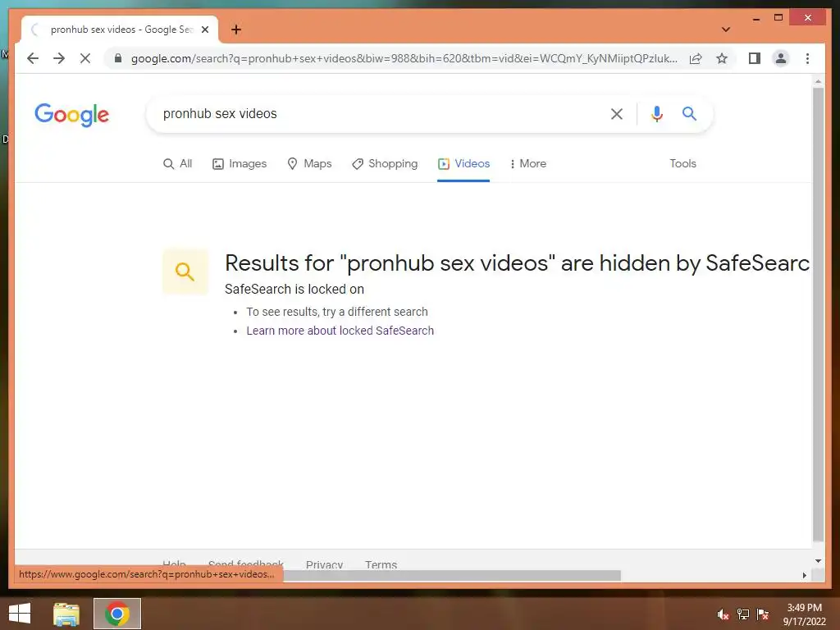Open the Windows Start menu
This screenshot has height=630, width=840.
(x=20, y=614)
